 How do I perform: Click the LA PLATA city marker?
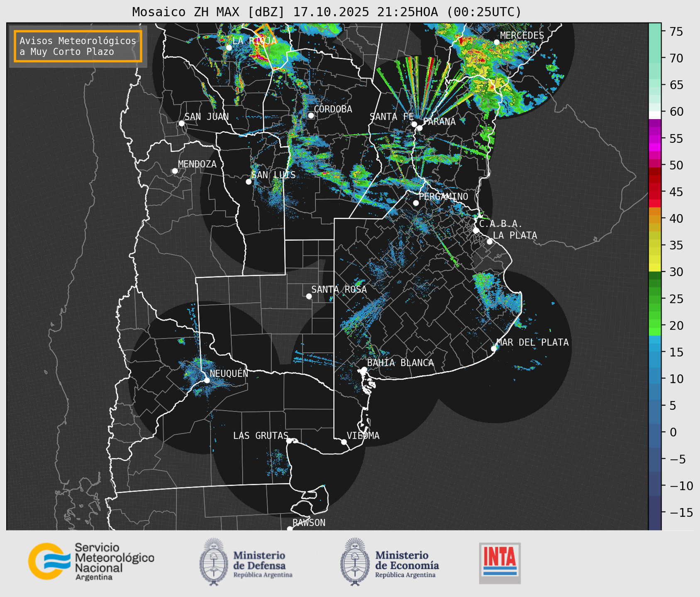490,242
